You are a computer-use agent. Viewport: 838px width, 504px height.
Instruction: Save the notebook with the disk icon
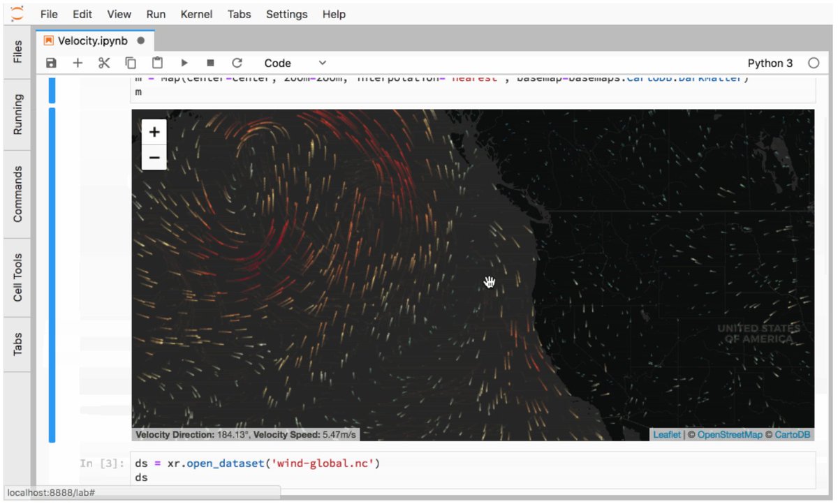pyautogui.click(x=51, y=63)
